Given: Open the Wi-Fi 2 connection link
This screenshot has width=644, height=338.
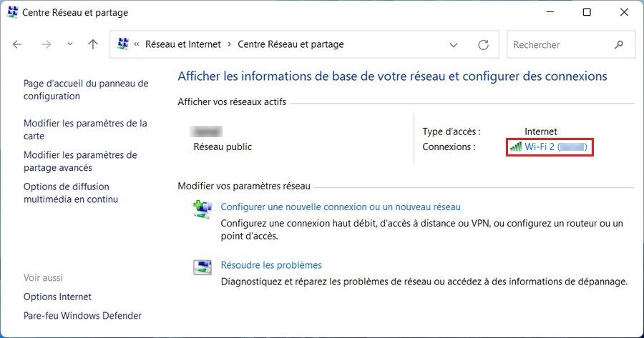Looking at the screenshot, I should (x=555, y=147).
